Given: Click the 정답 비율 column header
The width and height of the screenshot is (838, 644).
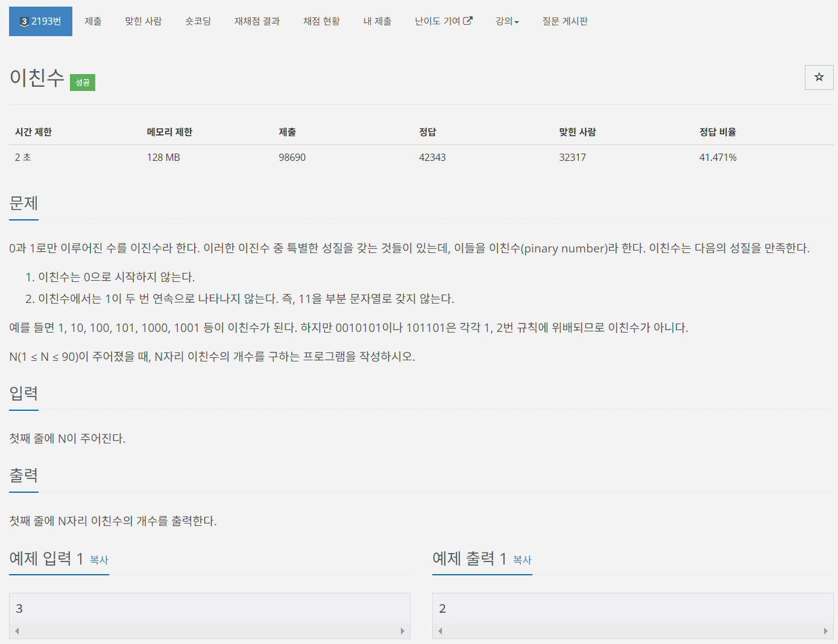Looking at the screenshot, I should click(717, 132).
